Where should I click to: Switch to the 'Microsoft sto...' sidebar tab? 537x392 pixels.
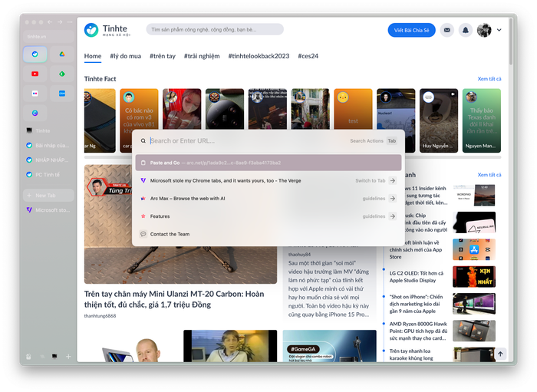coord(48,210)
